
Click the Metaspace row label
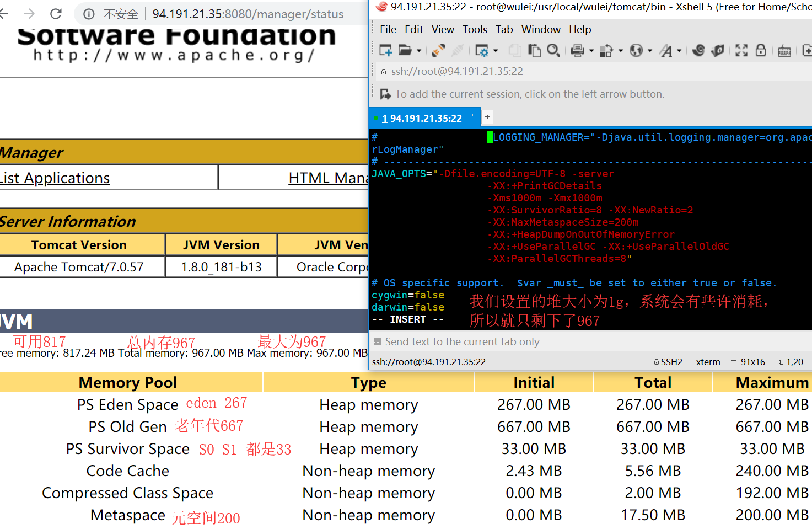[128, 515]
